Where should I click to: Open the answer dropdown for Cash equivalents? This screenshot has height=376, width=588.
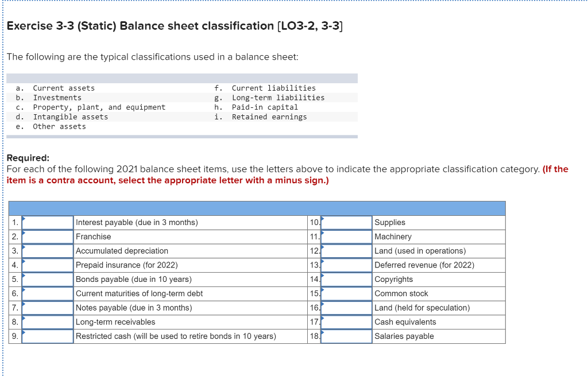347,322
